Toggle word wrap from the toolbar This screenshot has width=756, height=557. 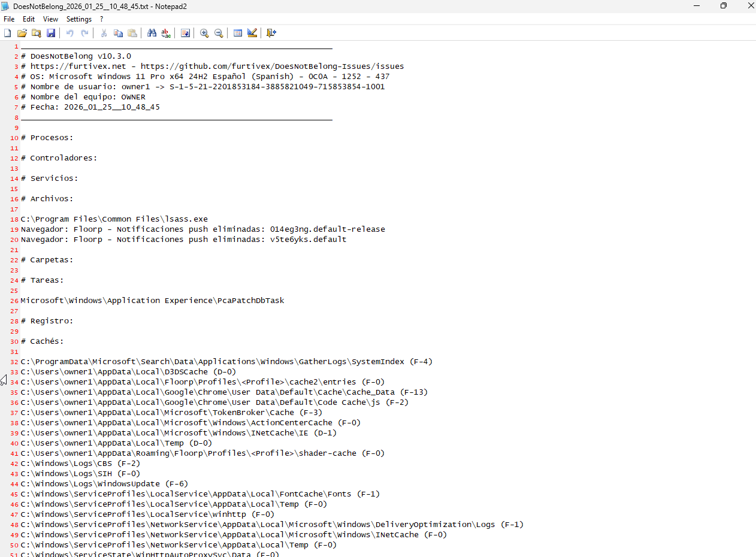pos(185,33)
